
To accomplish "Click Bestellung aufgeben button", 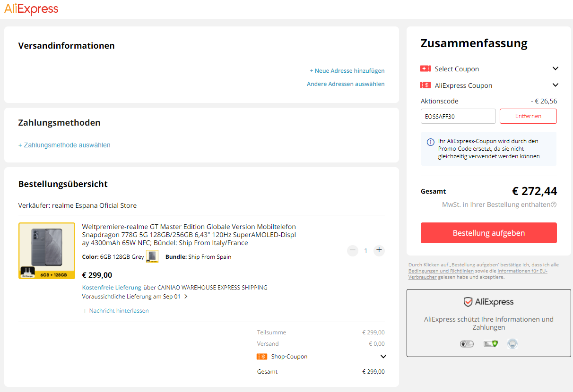I will 489,233.
